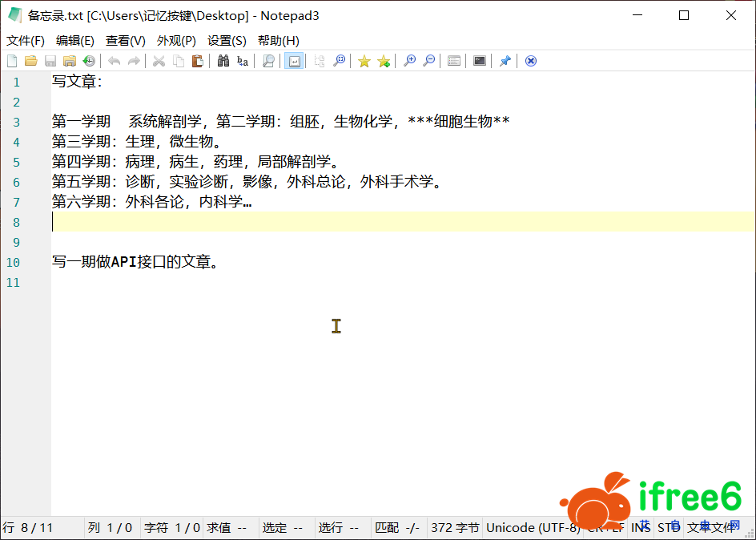Click the Zoom Out magnifier icon

429,61
